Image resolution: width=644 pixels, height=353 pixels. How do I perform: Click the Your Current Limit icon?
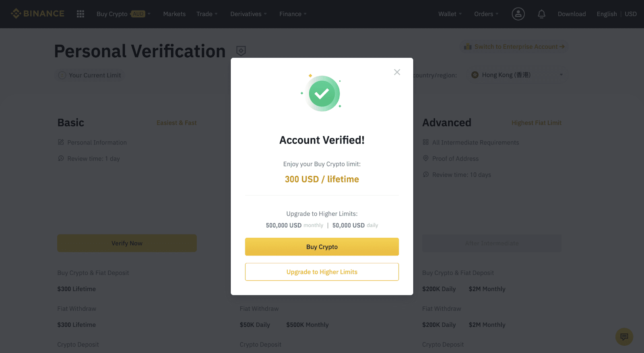[62, 75]
